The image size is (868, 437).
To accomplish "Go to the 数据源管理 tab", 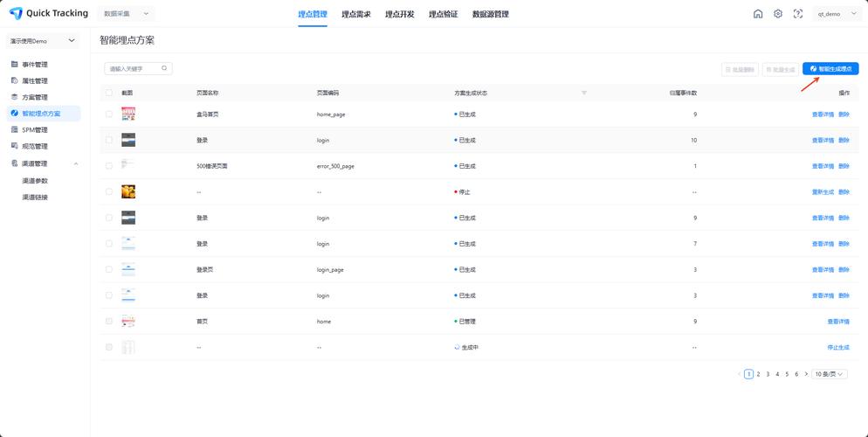I will [x=490, y=14].
